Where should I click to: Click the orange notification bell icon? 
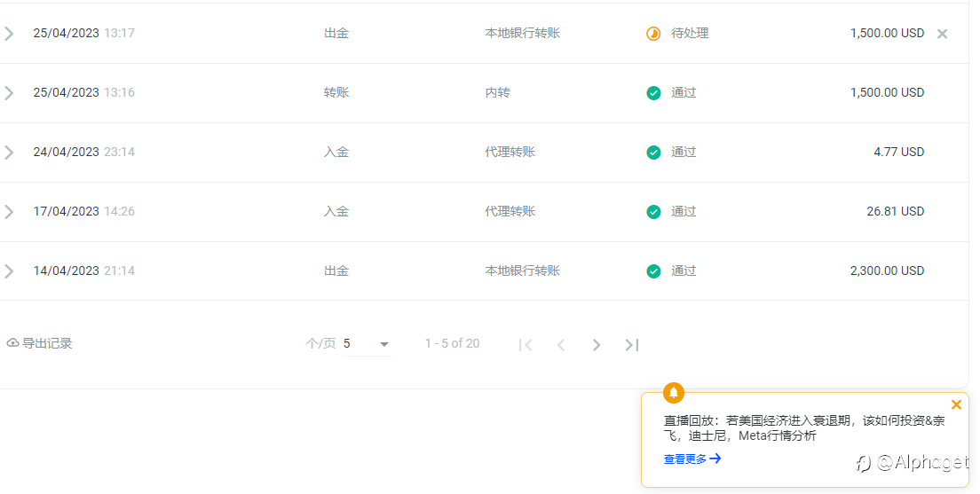coord(674,393)
